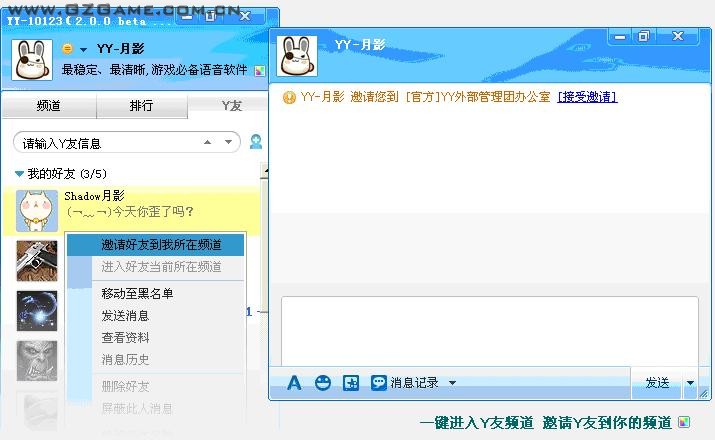Click the small picture icon after signature text
Image resolution: width=715 pixels, height=440 pixels.
260,71
